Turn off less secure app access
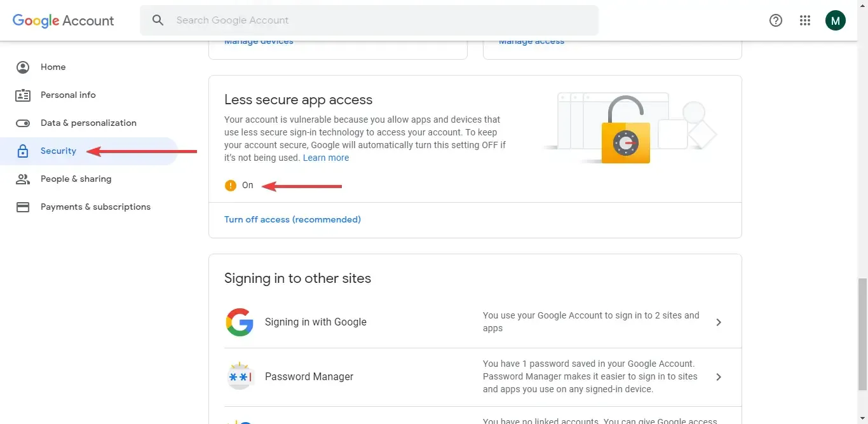This screenshot has width=868, height=424. 292,219
